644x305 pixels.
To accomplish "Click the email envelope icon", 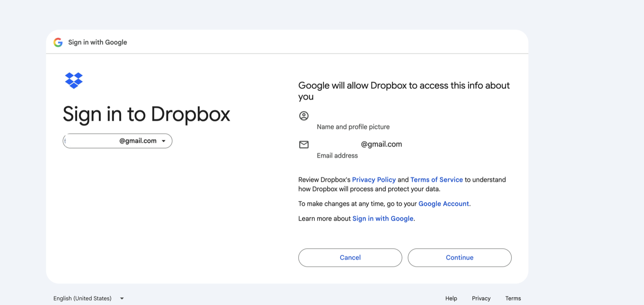I will pyautogui.click(x=304, y=144).
